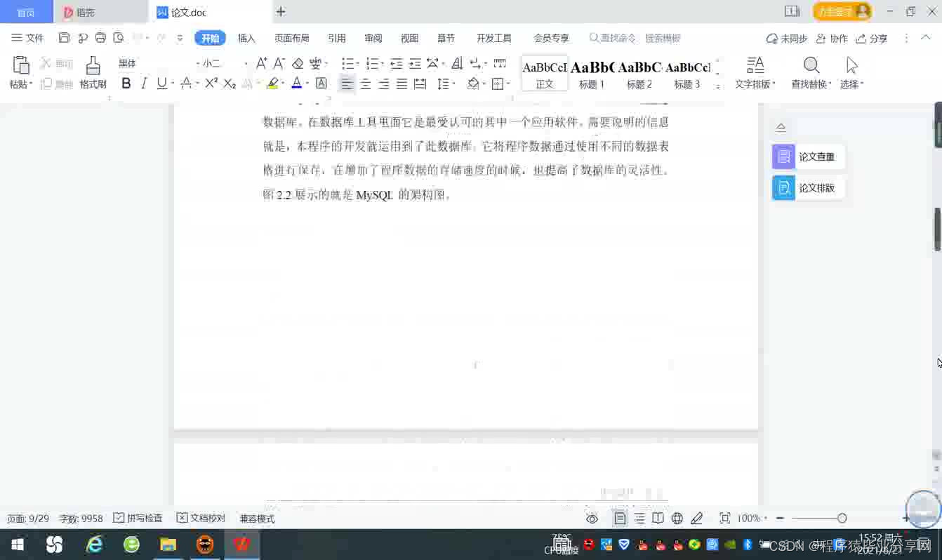Click the 协作 collaborate button
942x560 pixels.
[832, 39]
